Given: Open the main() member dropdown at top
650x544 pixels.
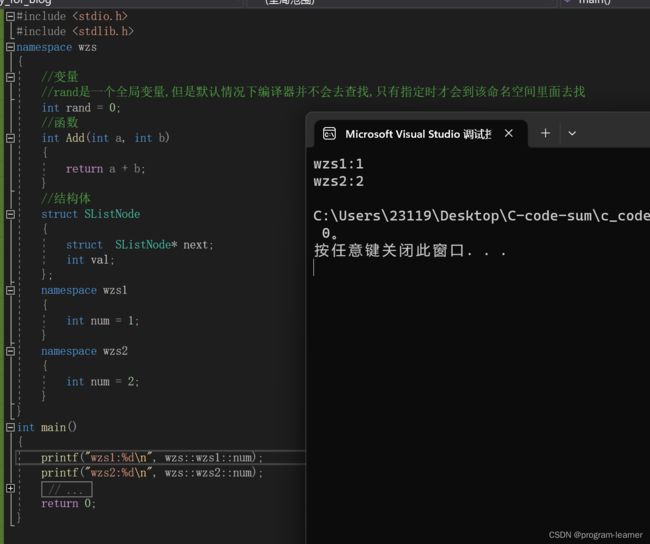Looking at the screenshot, I should tap(604, 2).
